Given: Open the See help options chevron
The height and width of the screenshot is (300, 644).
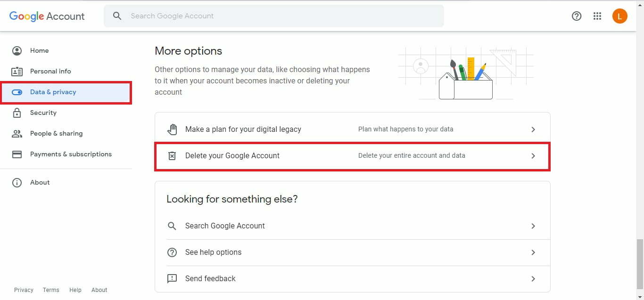Looking at the screenshot, I should [x=533, y=252].
